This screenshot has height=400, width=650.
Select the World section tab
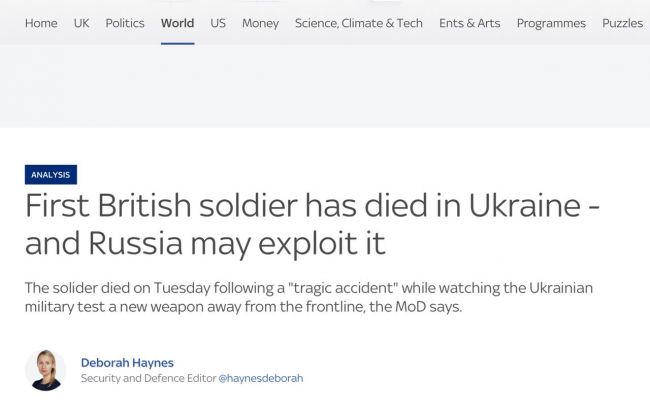click(x=177, y=23)
